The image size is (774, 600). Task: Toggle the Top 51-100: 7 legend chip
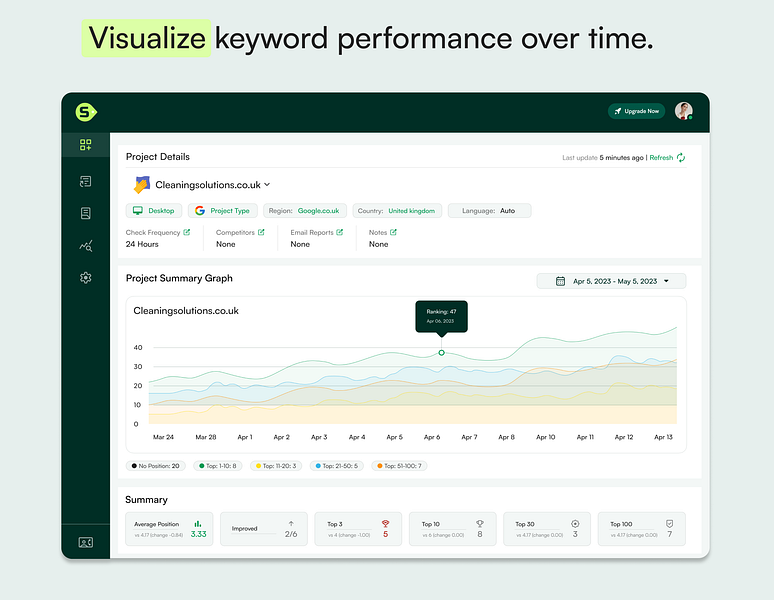tap(399, 466)
